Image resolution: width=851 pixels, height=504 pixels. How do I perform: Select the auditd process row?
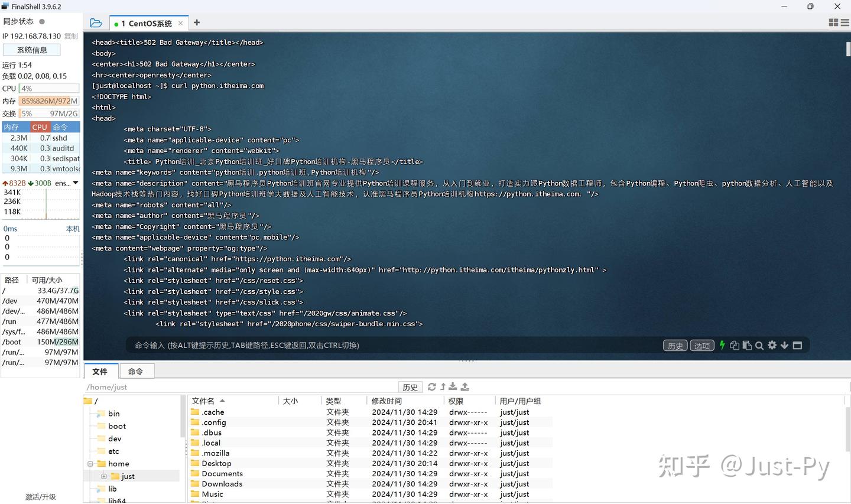pos(41,148)
